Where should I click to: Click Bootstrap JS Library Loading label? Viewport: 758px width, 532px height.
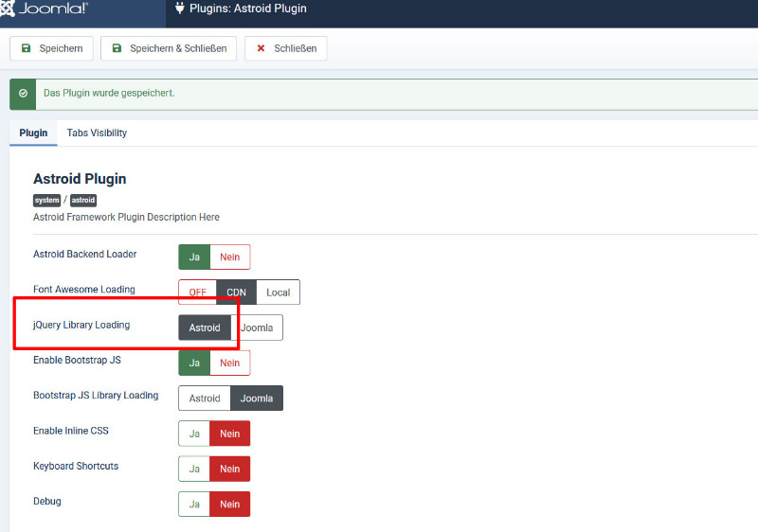click(x=96, y=396)
